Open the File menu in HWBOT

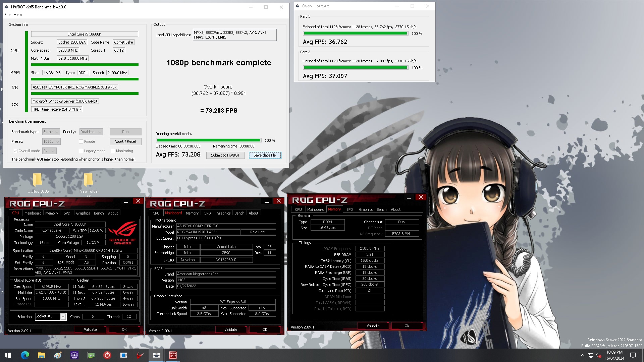coord(7,15)
